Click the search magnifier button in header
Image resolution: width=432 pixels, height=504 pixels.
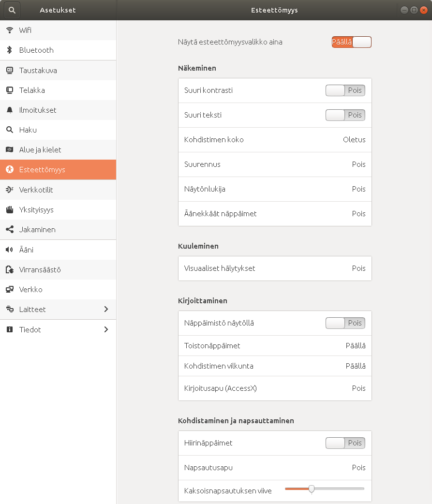12,10
